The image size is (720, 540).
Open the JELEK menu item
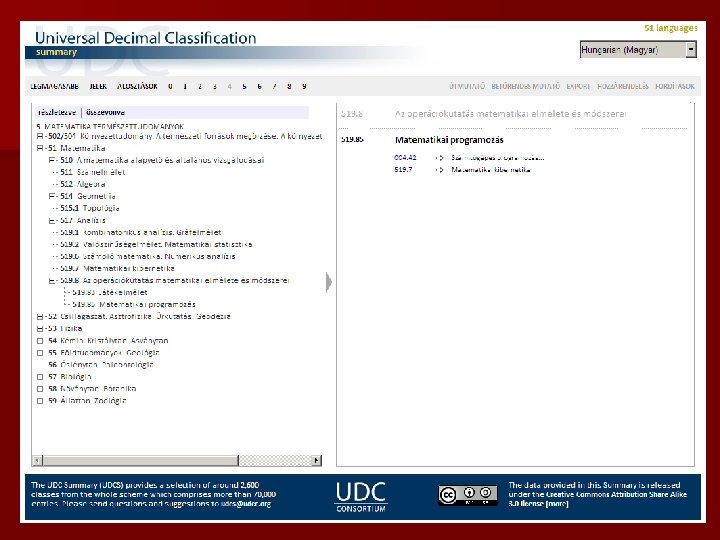point(98,86)
